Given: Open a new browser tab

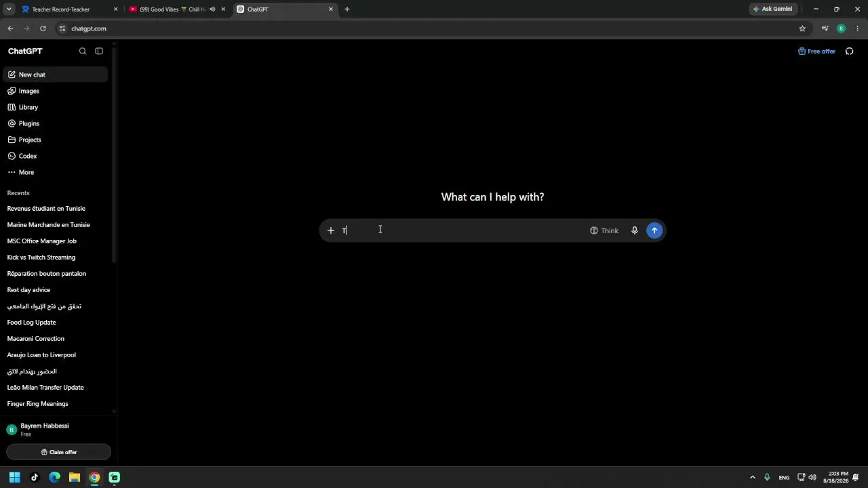Looking at the screenshot, I should pyautogui.click(x=347, y=9).
